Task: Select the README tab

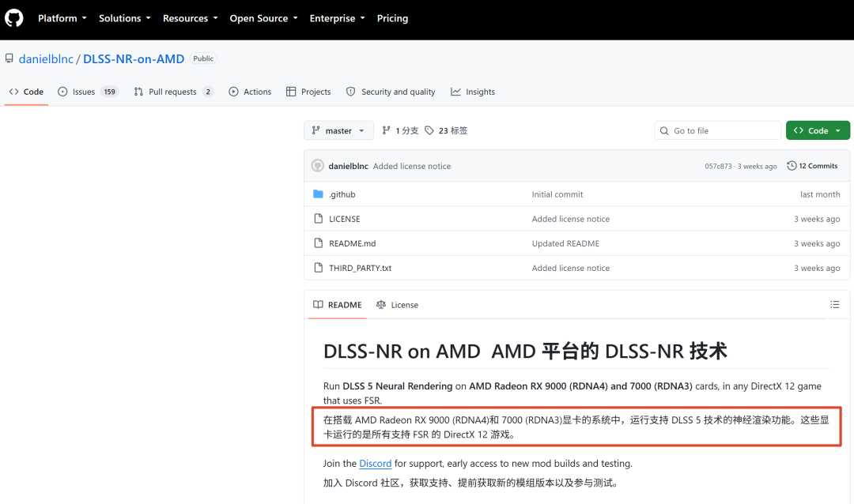Action: (337, 305)
